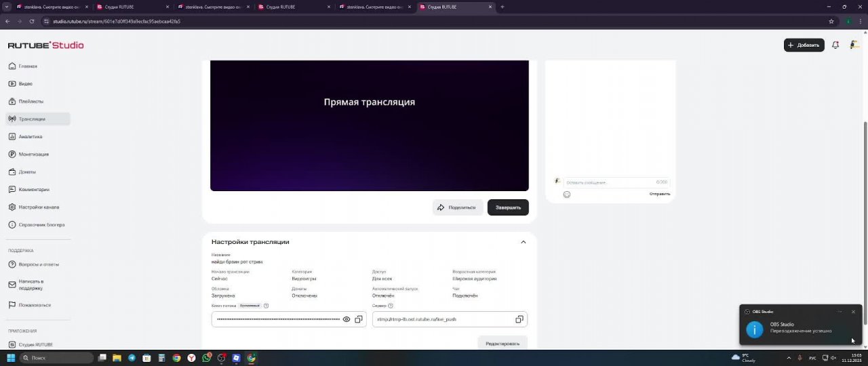Screen dimensions: 868x366
Task: Open Настройки канала in the sidebar
Action: [x=39, y=207]
